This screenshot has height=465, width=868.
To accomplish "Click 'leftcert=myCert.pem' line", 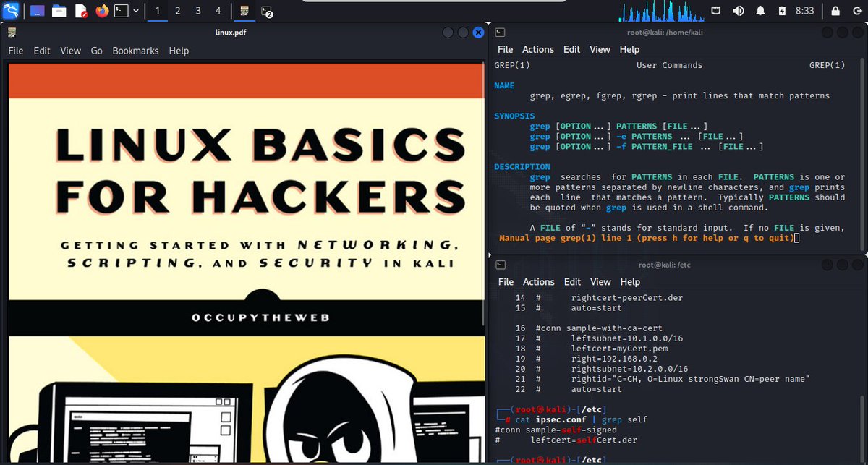I will pyautogui.click(x=620, y=348).
